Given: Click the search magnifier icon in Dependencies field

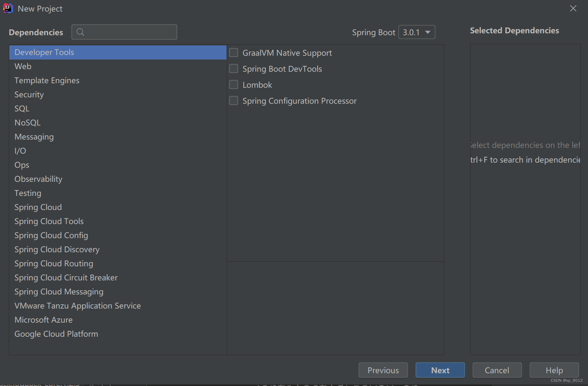Looking at the screenshot, I should click(80, 32).
